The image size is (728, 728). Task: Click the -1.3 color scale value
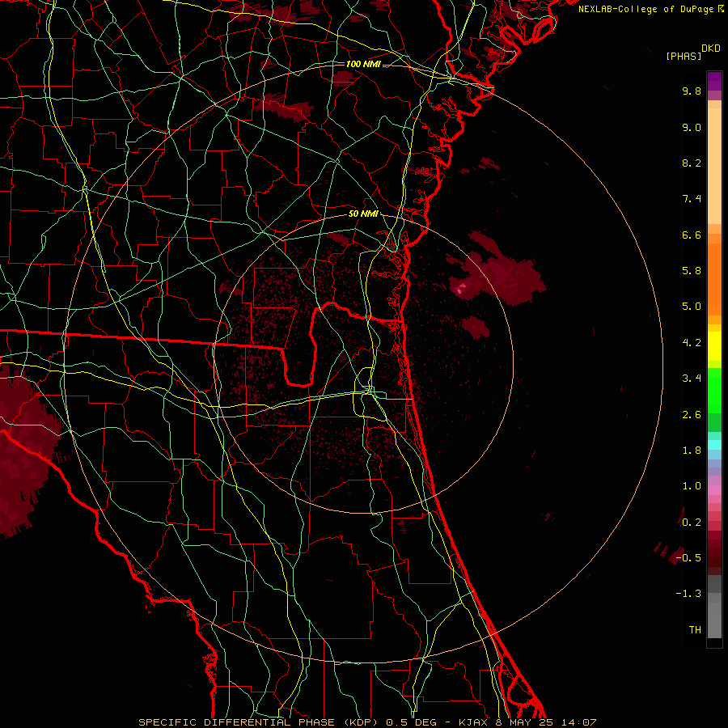(x=688, y=594)
